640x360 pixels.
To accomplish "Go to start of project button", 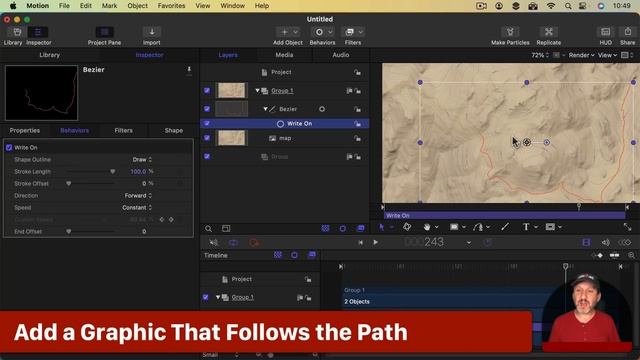I will [360, 242].
